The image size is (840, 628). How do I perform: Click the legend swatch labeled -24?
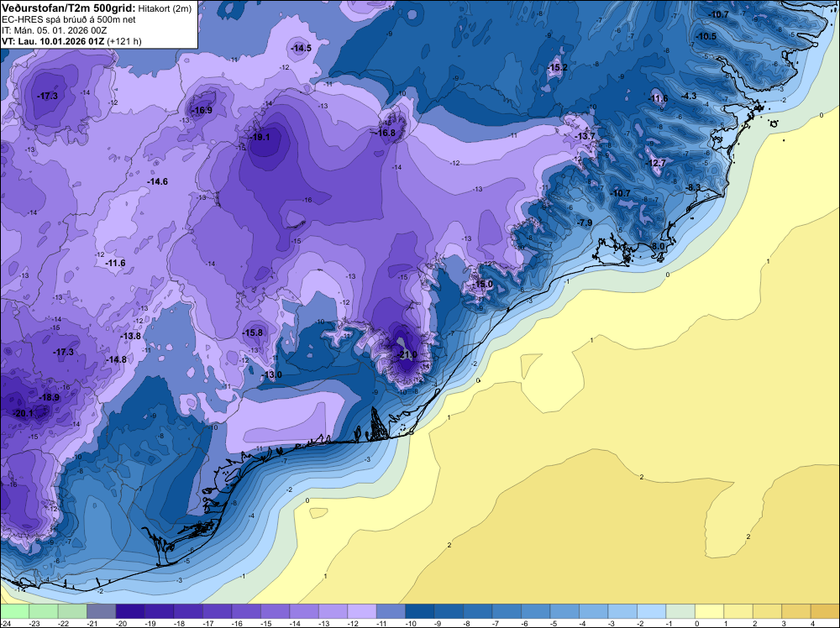point(14,611)
